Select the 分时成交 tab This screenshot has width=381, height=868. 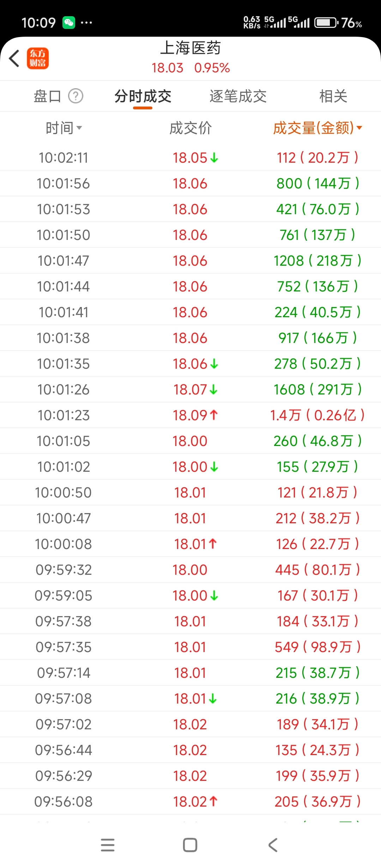coord(143,96)
